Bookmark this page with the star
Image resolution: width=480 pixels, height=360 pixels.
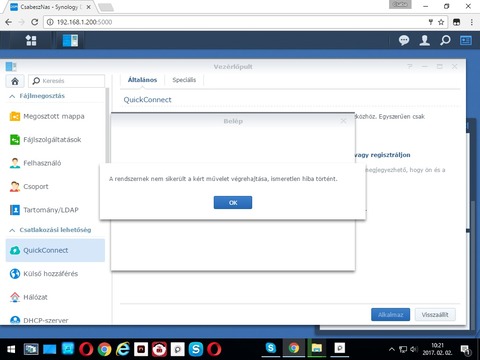[441, 22]
